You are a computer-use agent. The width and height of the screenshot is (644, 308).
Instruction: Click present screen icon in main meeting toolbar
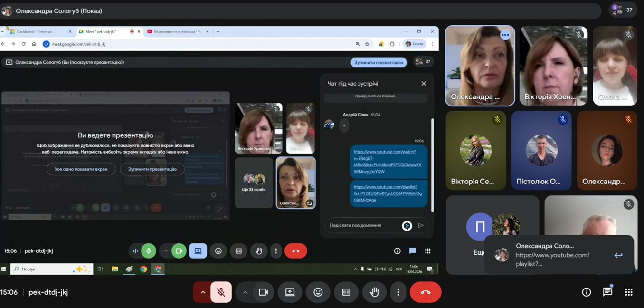point(290,292)
